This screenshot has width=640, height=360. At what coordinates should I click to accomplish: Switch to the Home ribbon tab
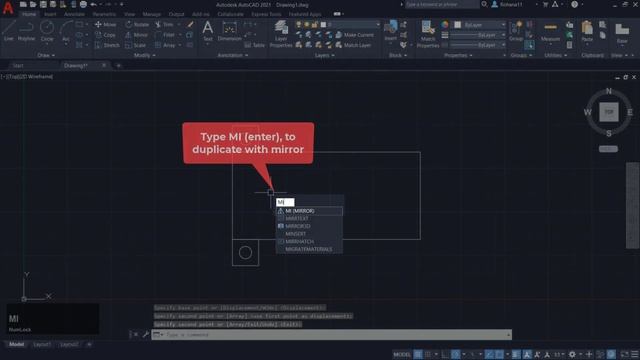coord(29,14)
